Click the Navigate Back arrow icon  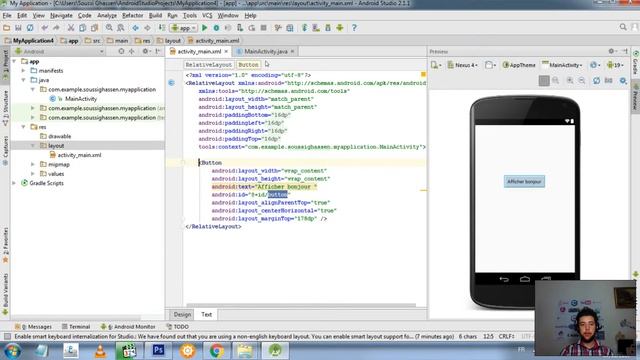point(136,28)
